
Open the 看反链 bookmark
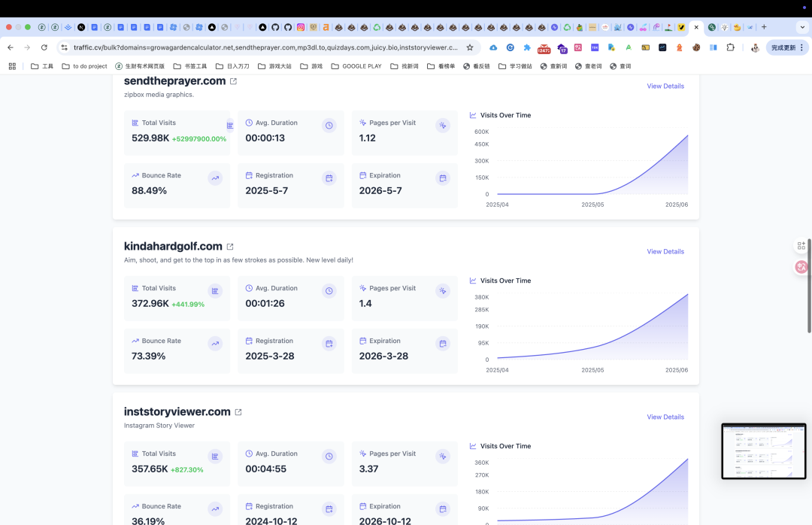[477, 66]
